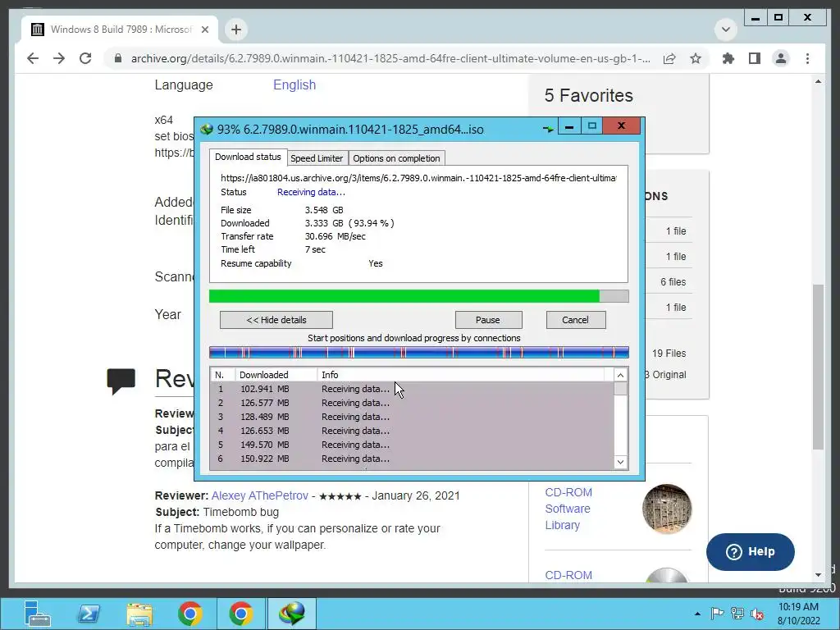840x630 pixels.
Task: Click the page vertical scrollbar thumb
Action: (x=818, y=367)
